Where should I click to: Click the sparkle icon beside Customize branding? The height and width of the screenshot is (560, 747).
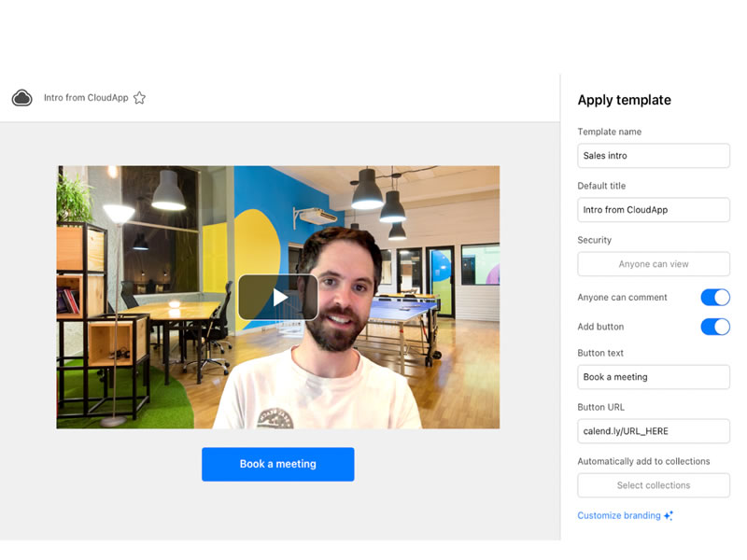[669, 516]
